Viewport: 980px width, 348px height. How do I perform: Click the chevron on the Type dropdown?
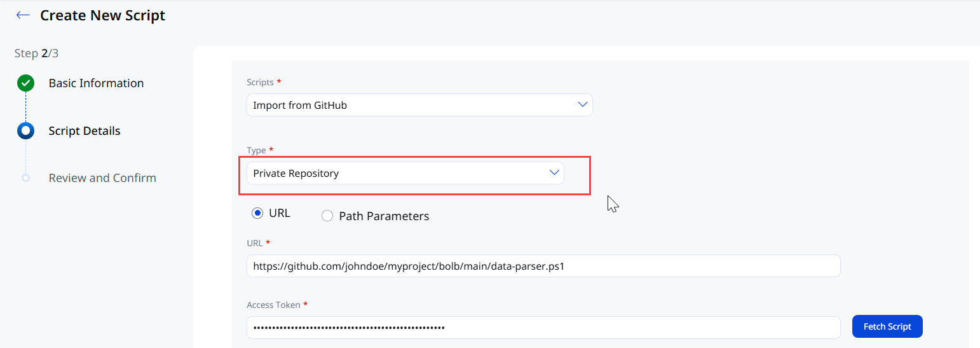554,173
